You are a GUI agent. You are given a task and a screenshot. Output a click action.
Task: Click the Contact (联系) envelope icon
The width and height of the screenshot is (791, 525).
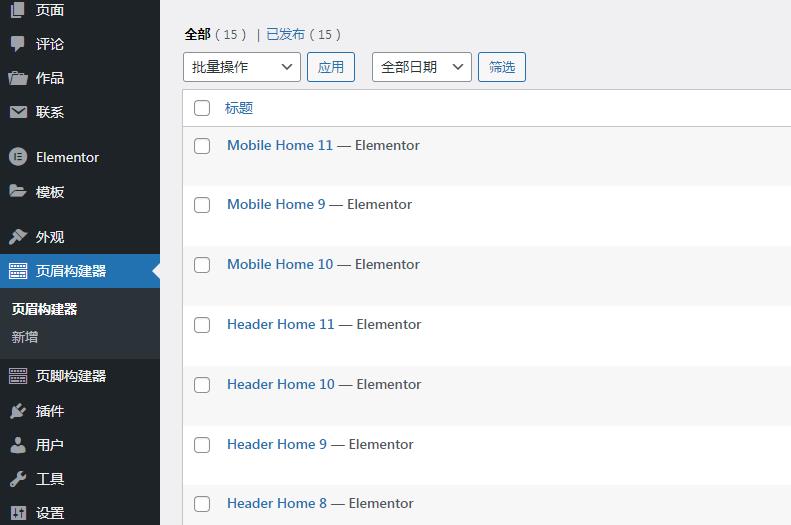18,112
